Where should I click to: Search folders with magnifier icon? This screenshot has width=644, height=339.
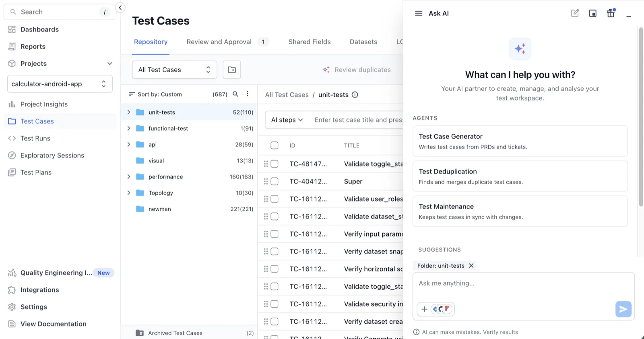[x=236, y=94]
